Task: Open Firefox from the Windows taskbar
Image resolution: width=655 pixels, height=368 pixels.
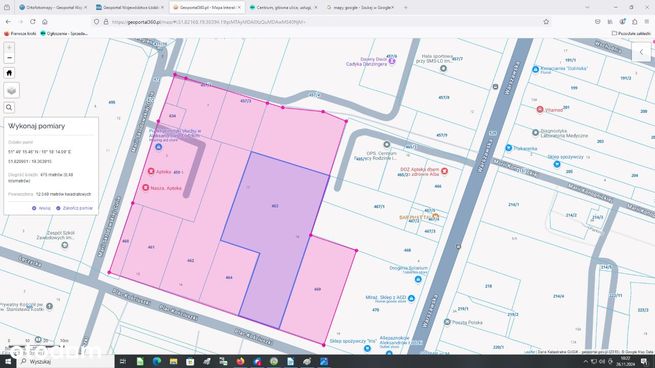Action: (240, 361)
